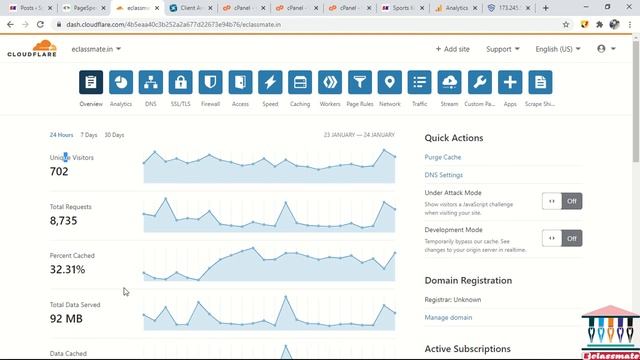Screen dimensions: 640x360
Task: Select the 24 Hours time range
Action: [62, 135]
